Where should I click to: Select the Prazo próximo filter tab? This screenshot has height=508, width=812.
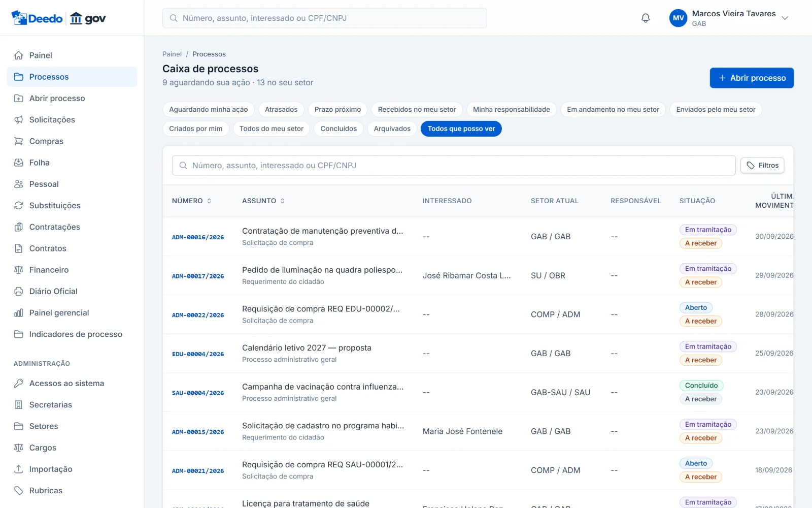(337, 110)
